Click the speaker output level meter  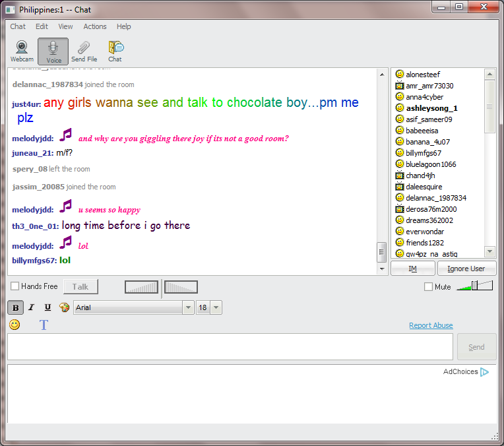pyautogui.click(x=181, y=287)
